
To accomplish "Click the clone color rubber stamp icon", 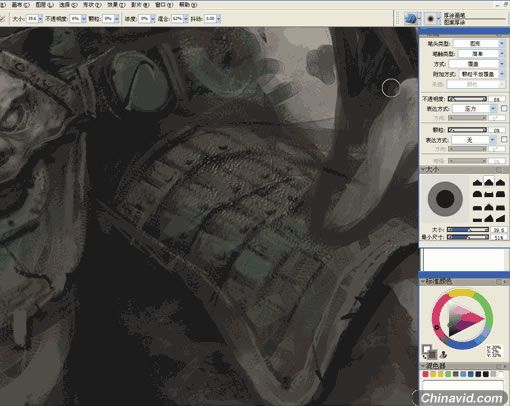I will point(444,354).
